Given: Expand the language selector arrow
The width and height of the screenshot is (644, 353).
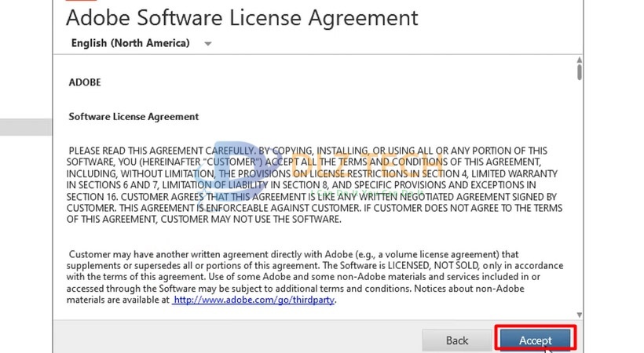Looking at the screenshot, I should pos(208,44).
